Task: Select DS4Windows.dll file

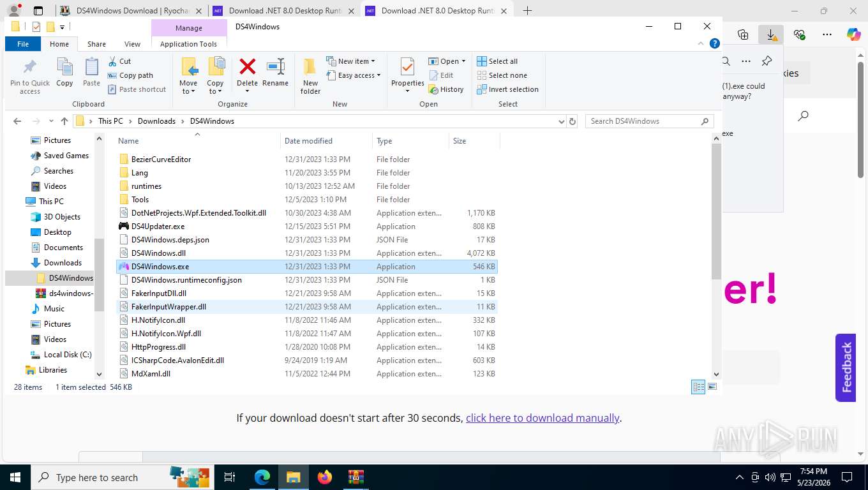Action: tap(306, 253)
